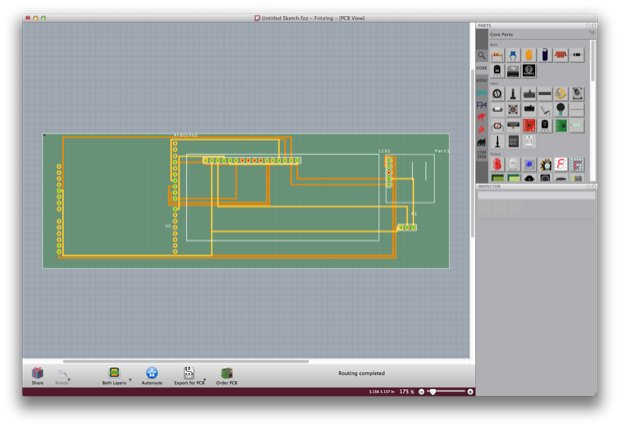The height and width of the screenshot is (427, 620).
Task: Select the black round sensor with teal stem
Action: click(x=561, y=110)
